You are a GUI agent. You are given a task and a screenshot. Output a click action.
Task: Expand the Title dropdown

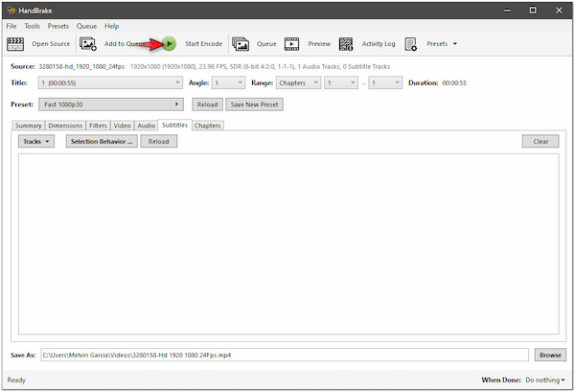[110, 83]
